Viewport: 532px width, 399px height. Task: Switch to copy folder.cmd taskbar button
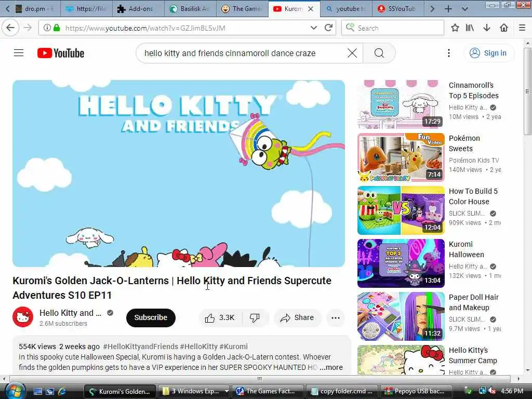tap(342, 391)
